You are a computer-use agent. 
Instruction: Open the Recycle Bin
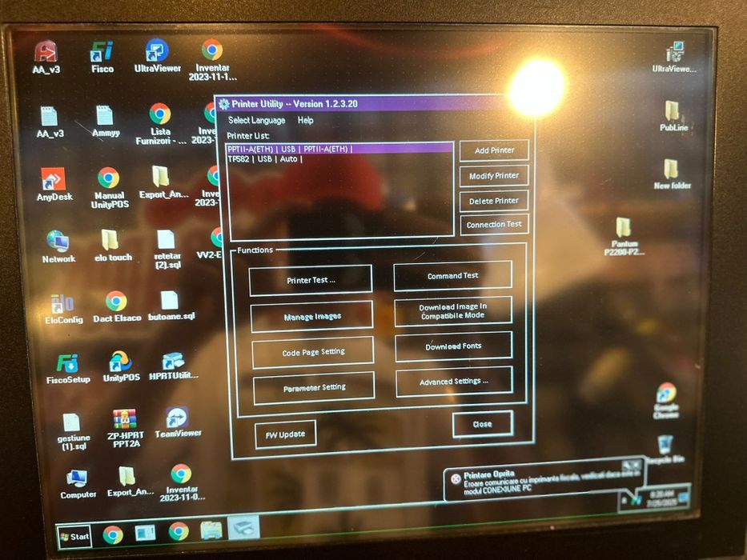[666, 449]
